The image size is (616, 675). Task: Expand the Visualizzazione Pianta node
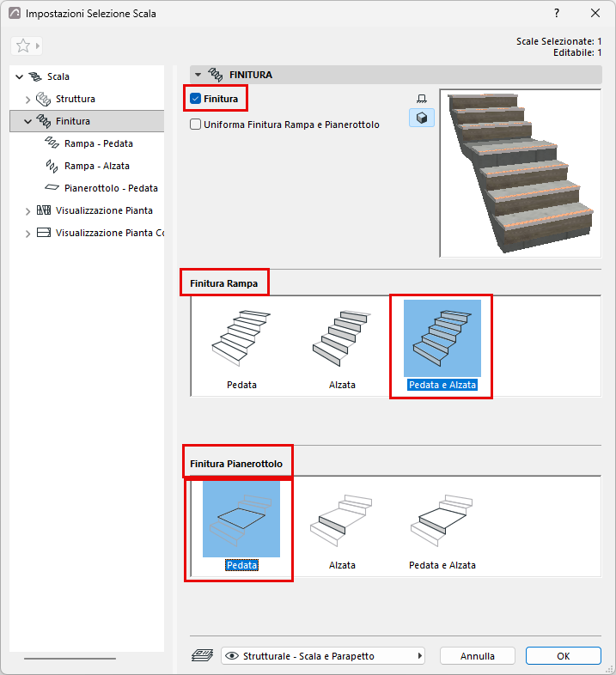click(x=28, y=211)
